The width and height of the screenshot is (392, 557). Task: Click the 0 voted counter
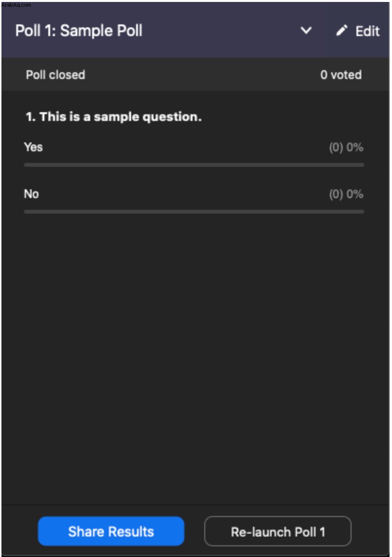[x=341, y=75]
